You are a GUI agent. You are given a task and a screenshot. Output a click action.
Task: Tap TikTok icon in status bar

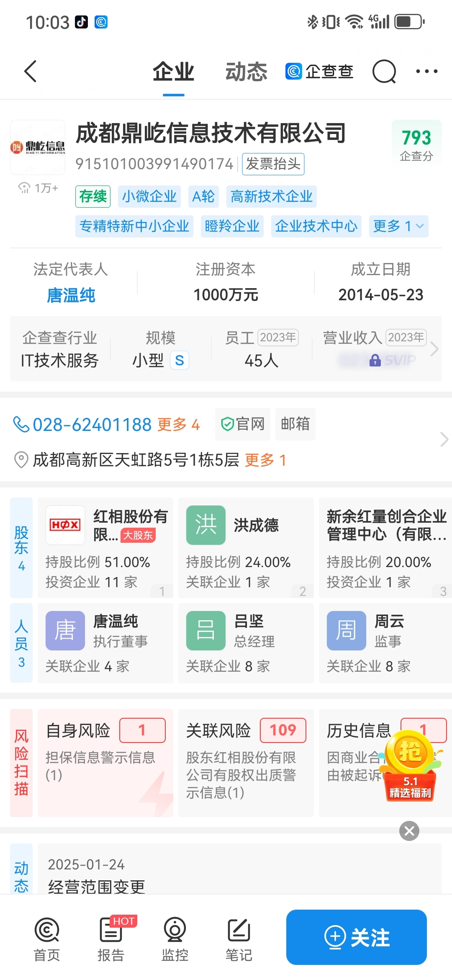click(82, 22)
